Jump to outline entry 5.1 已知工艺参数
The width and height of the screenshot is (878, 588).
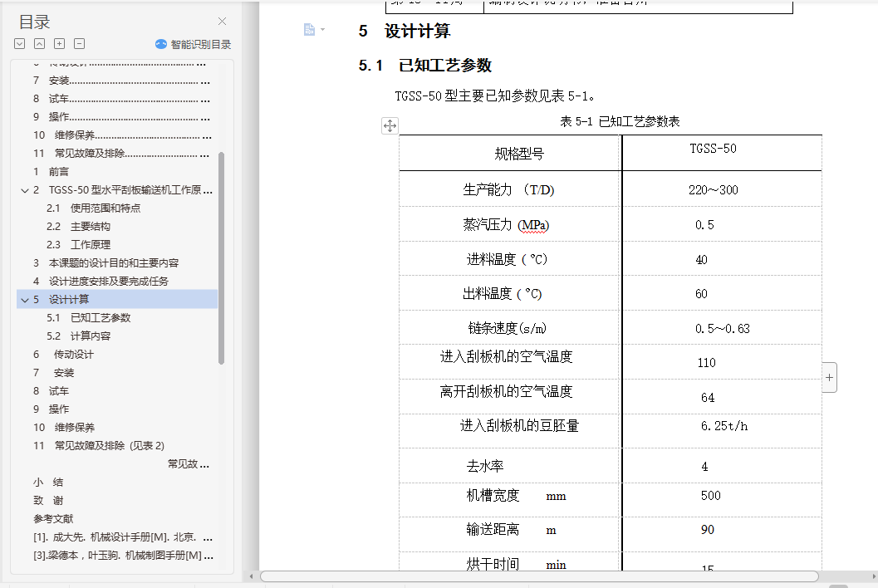89,318
